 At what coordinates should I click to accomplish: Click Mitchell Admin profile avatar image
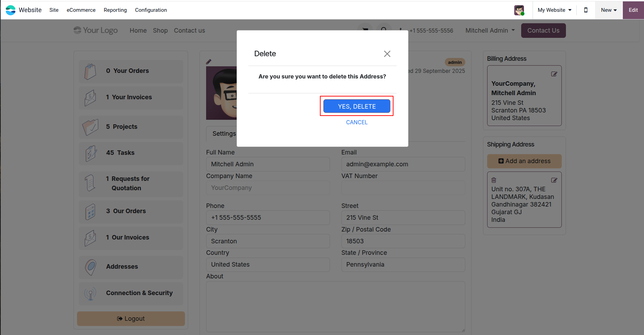pyautogui.click(x=221, y=93)
